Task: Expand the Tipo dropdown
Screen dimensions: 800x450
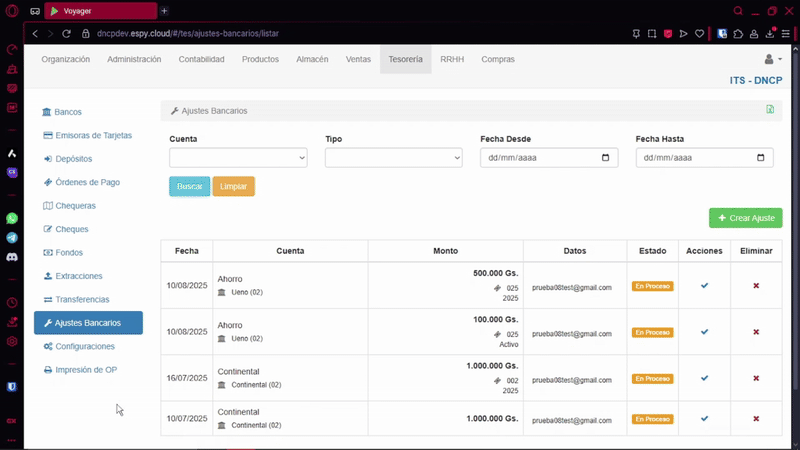Action: click(x=393, y=158)
